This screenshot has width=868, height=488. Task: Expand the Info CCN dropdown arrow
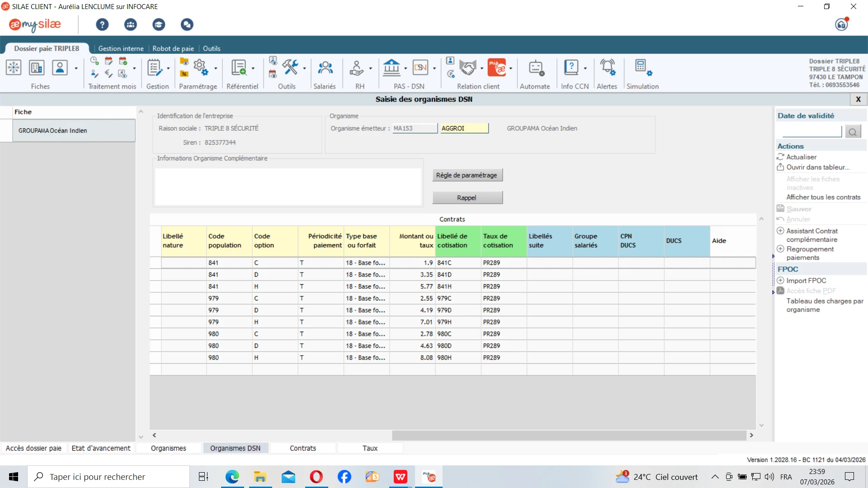pyautogui.click(x=585, y=69)
